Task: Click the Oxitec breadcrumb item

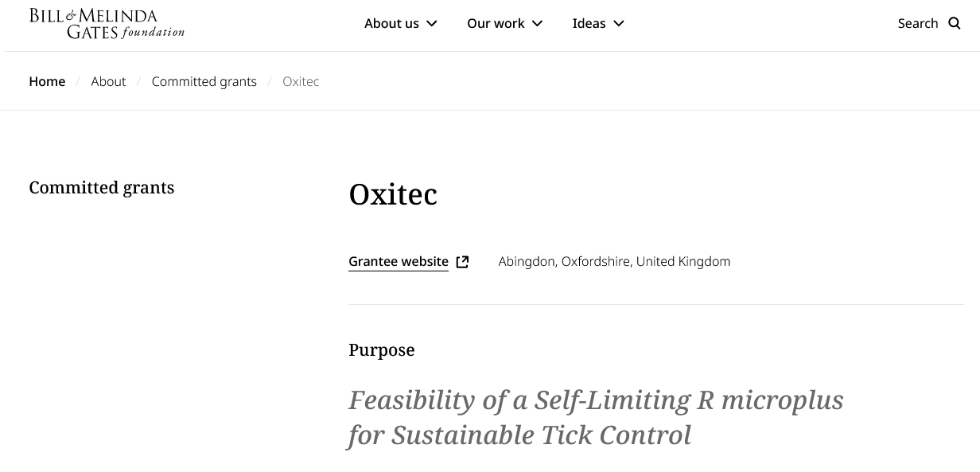Action: pyautogui.click(x=301, y=81)
